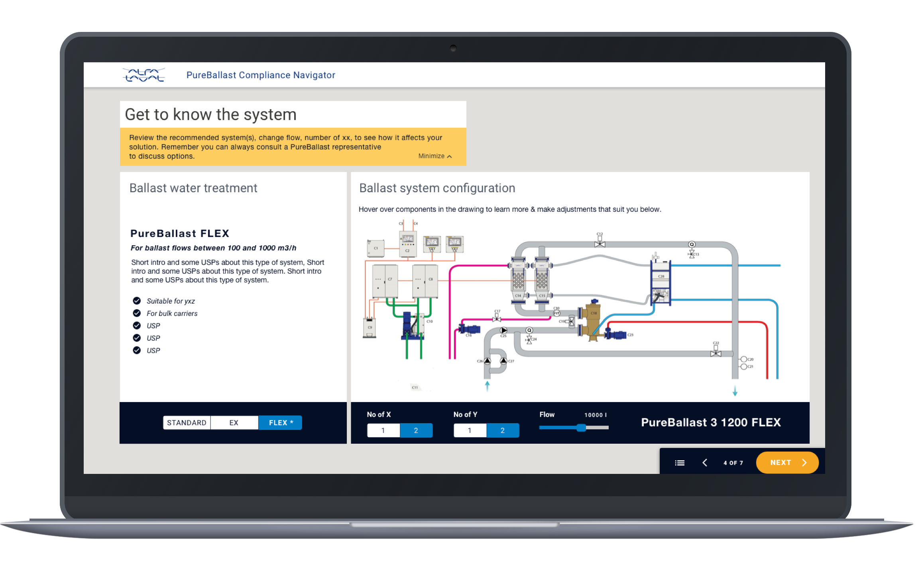Select the FLEX system type
The width and height of the screenshot is (924, 580).
(281, 423)
